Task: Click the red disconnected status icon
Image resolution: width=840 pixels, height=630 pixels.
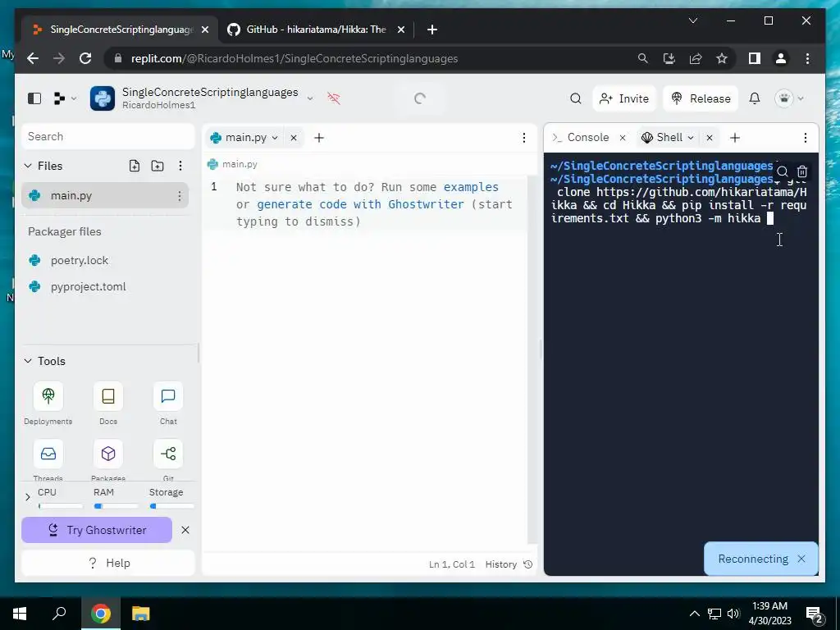Action: tap(334, 98)
